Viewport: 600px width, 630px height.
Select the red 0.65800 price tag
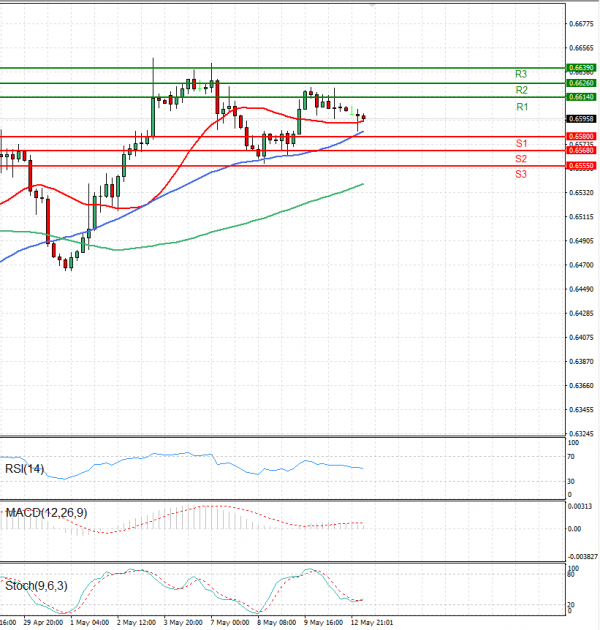click(x=581, y=137)
